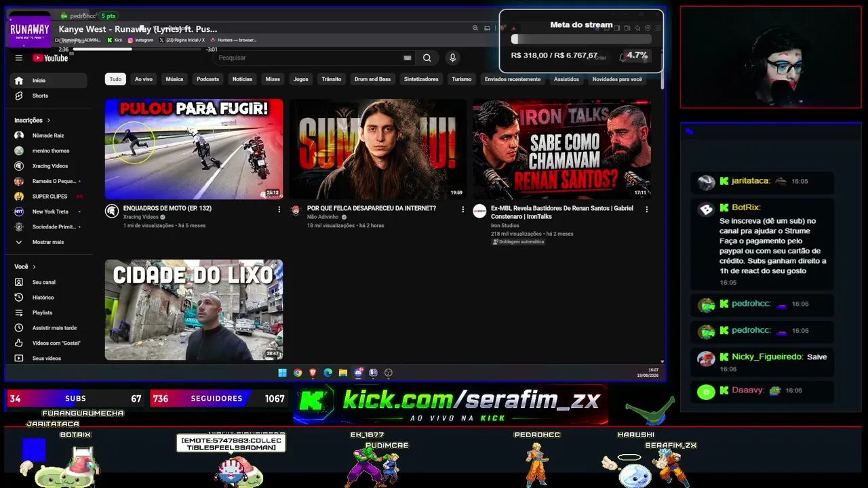868x488 pixels.
Task: Go to Início in the sidebar
Action: (50, 81)
